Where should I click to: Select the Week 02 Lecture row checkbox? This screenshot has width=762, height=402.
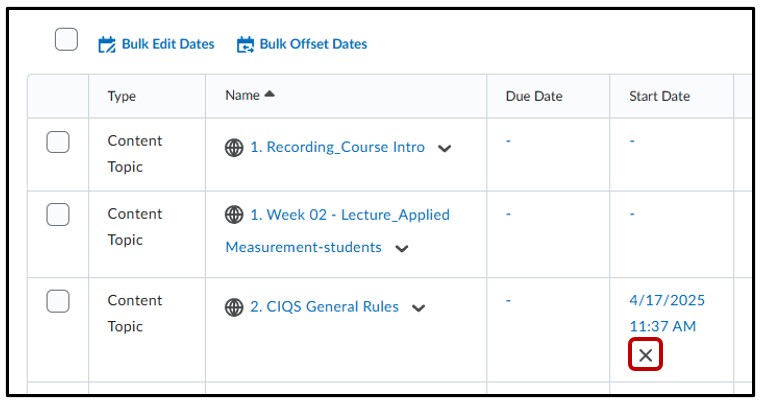coord(58,214)
